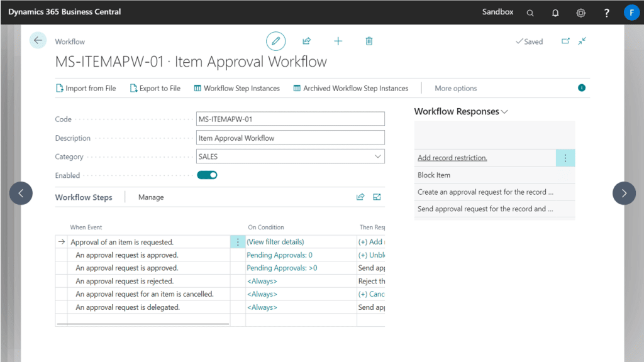Screen dimensions: 644x362
Task: Open the ellipsis menu on Add record restriction
Action: tap(565, 158)
